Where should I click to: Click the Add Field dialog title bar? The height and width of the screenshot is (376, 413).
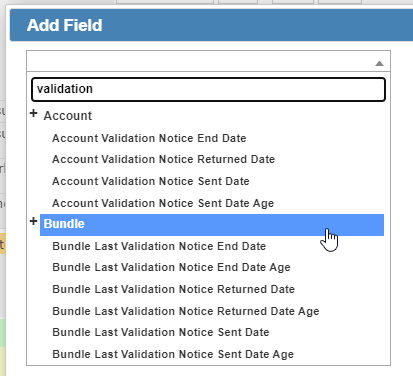click(x=212, y=25)
